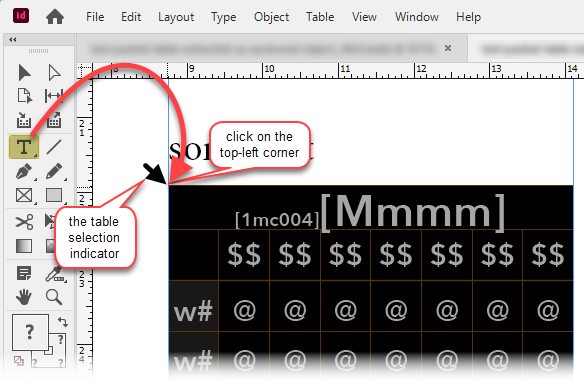Open the Table menu
The image size is (584, 385).
click(320, 17)
